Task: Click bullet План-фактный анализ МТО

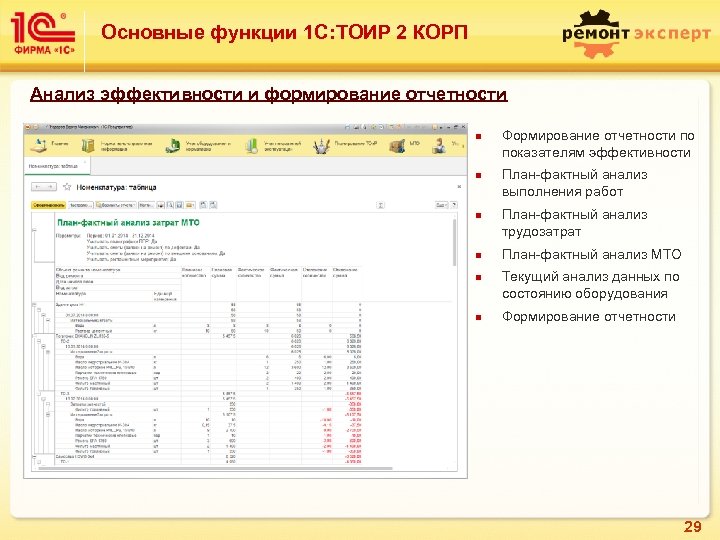Action: tap(591, 254)
